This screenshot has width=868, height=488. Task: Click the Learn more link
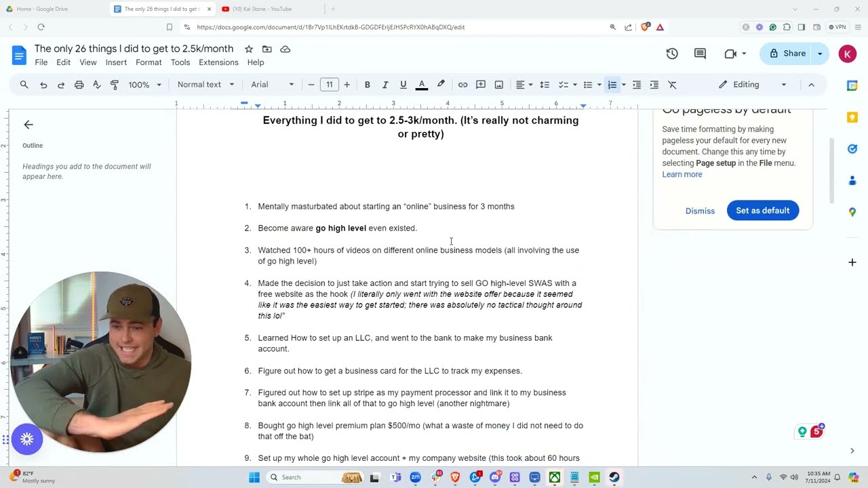pyautogui.click(x=682, y=174)
